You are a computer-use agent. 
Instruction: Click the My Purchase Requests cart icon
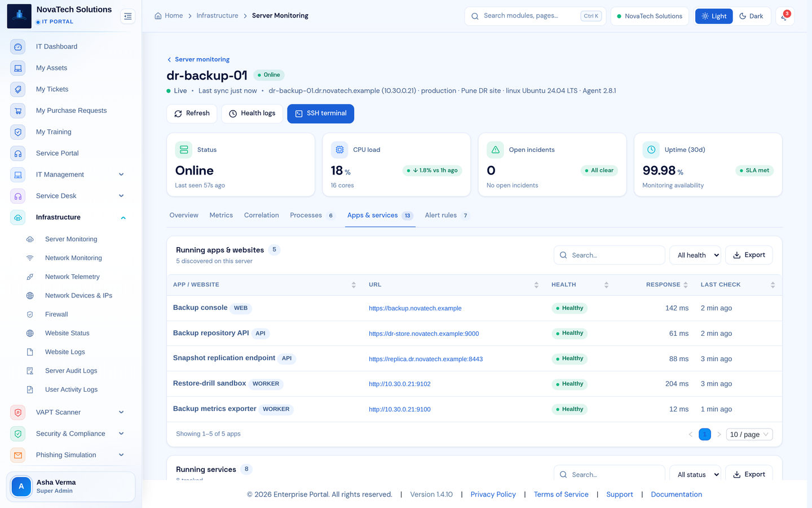click(x=18, y=111)
